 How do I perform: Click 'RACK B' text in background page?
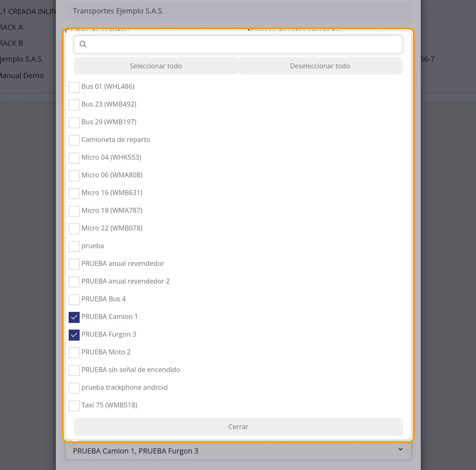click(11, 43)
